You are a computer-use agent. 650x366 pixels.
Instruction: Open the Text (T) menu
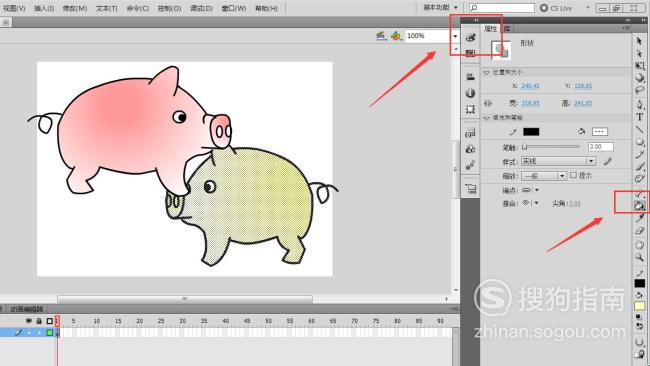pyautogui.click(x=107, y=8)
